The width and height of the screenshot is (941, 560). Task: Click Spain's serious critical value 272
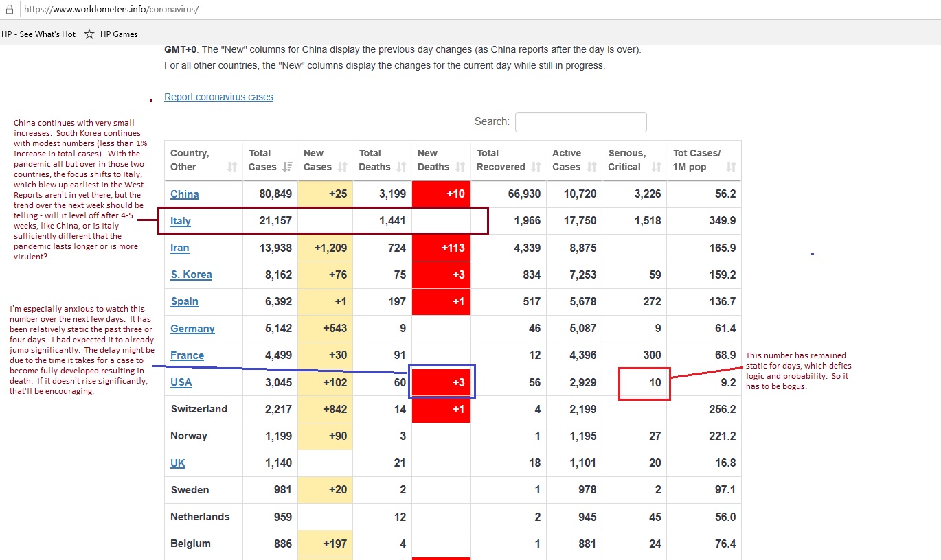(x=652, y=301)
